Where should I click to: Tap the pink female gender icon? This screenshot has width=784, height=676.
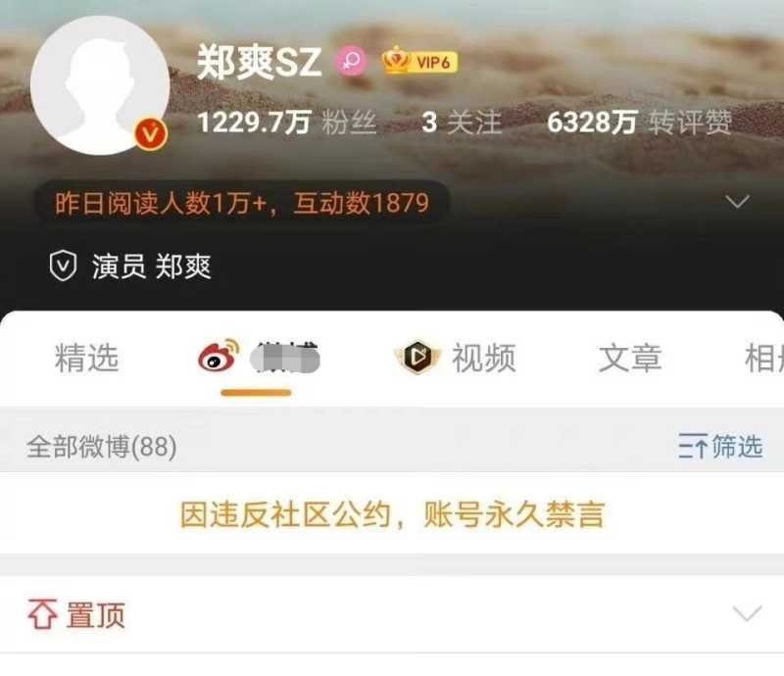pyautogui.click(x=352, y=61)
